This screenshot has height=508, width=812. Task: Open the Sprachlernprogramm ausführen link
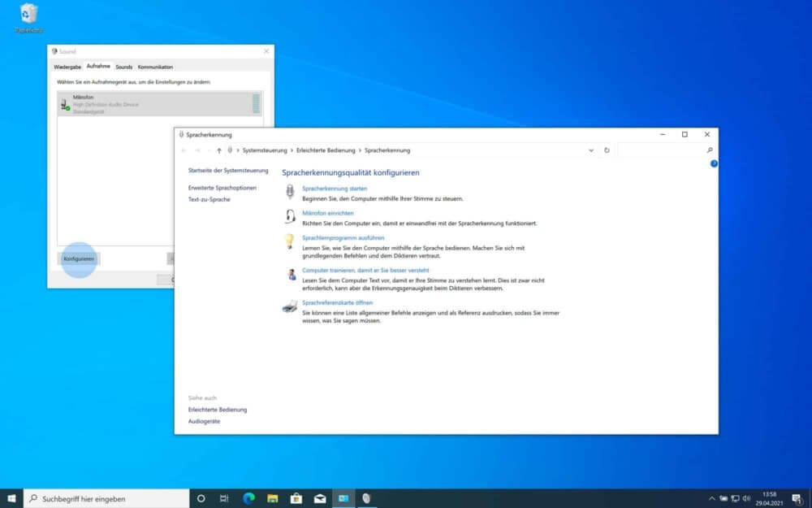pos(343,238)
